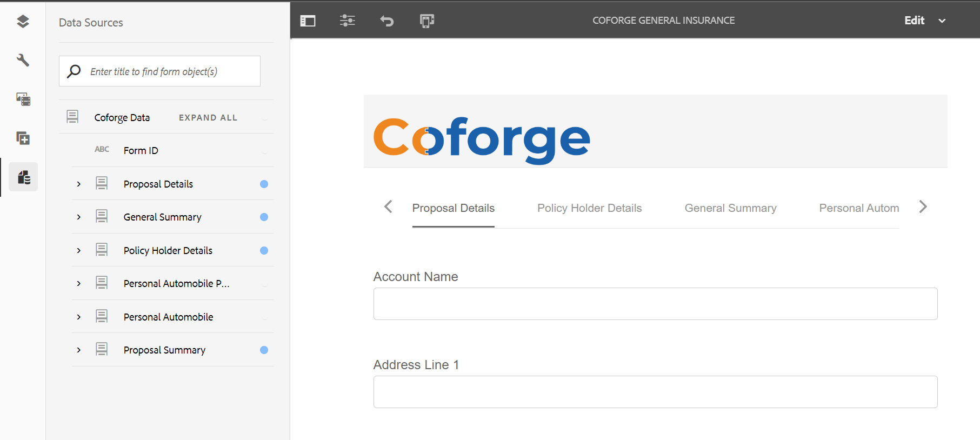Click the Data Sources panel heading
980x440 pixels.
[91, 23]
